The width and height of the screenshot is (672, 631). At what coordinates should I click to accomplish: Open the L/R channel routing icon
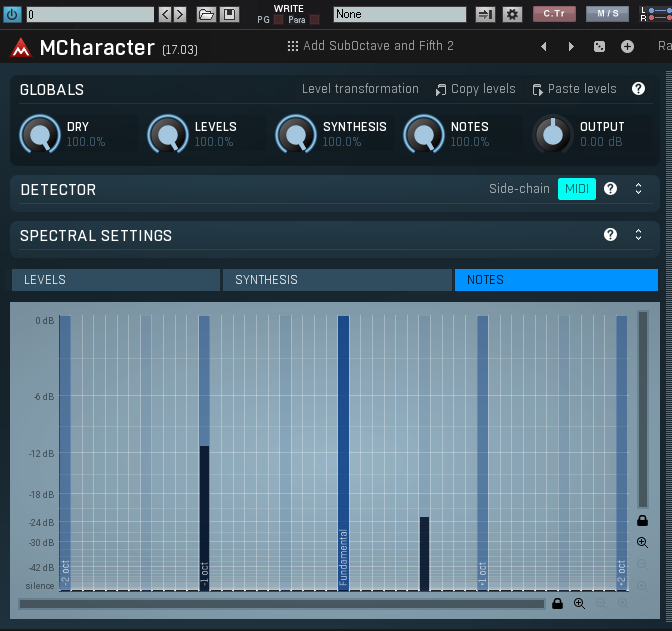656,14
